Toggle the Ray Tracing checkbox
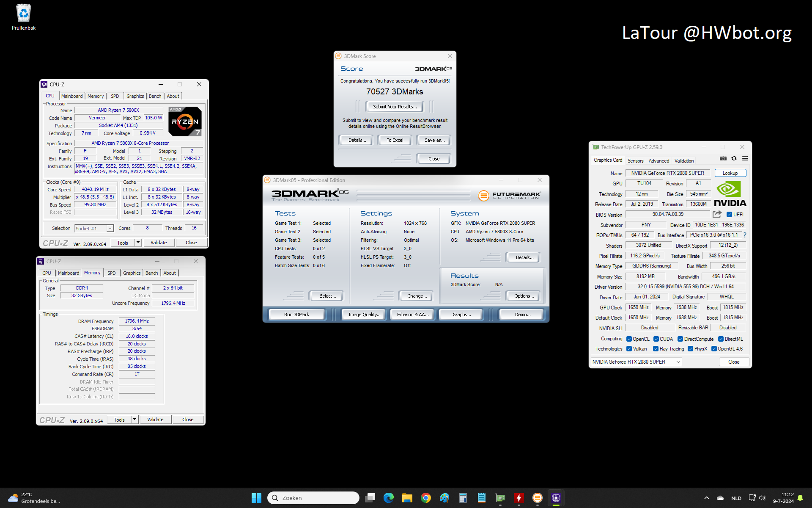The image size is (812, 508). 656,349
